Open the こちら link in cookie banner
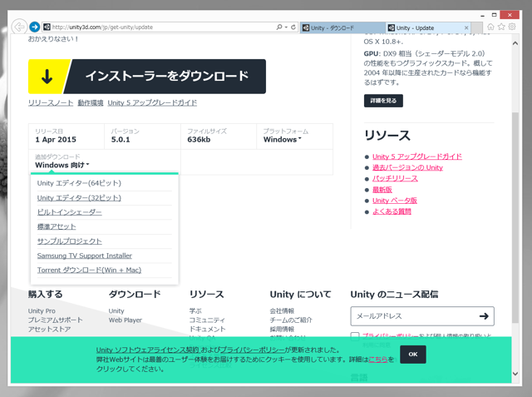Viewport: 532px width, 397px height. coord(378,360)
